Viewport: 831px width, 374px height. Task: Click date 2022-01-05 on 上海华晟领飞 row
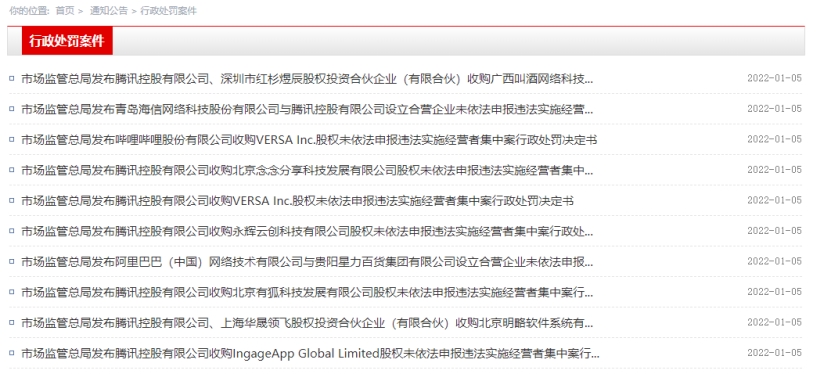(x=774, y=322)
